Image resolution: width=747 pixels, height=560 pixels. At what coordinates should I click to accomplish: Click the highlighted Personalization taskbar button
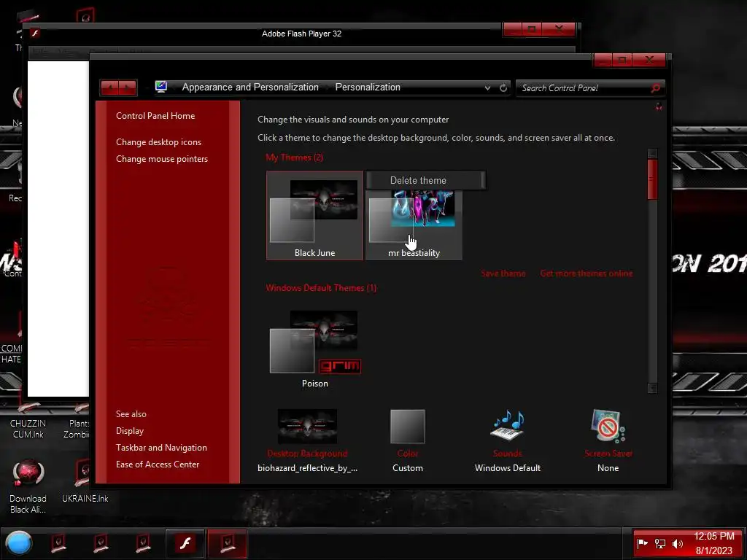(228, 542)
